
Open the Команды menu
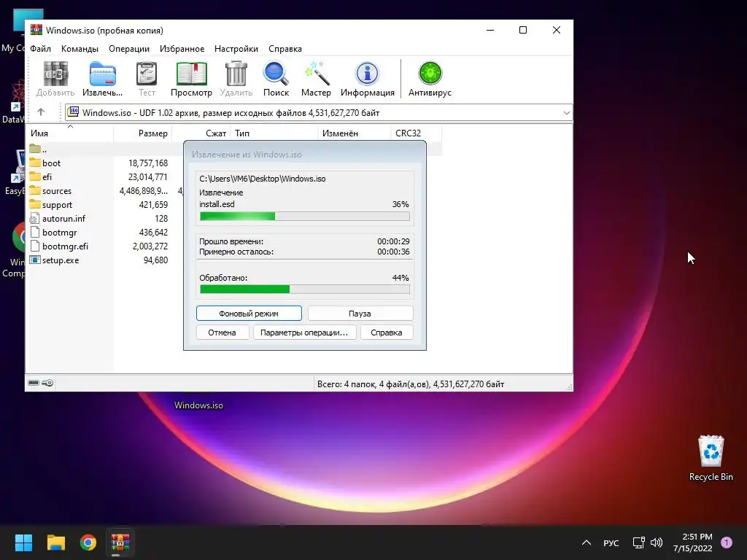point(80,49)
